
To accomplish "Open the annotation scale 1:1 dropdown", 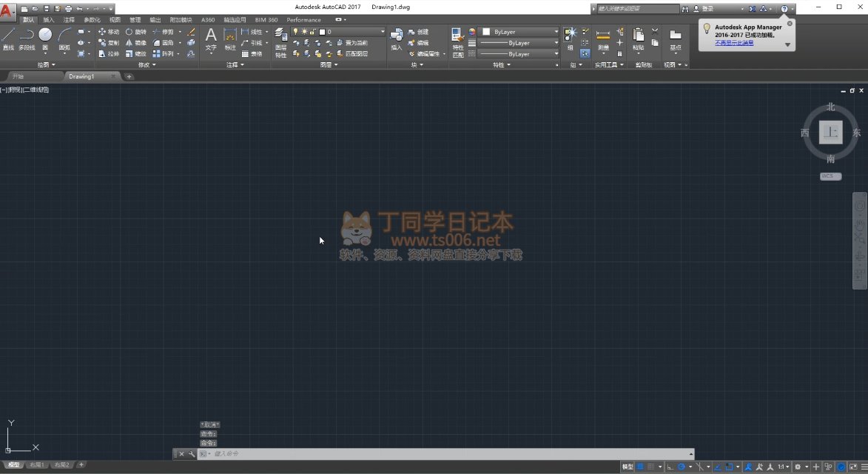I will tap(782, 467).
